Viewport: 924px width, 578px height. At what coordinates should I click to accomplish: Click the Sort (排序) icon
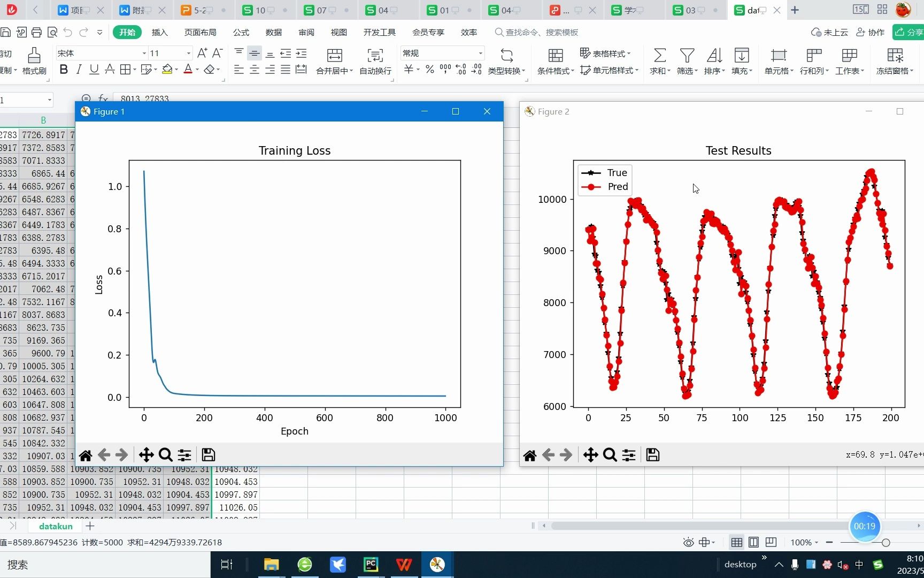(714, 55)
